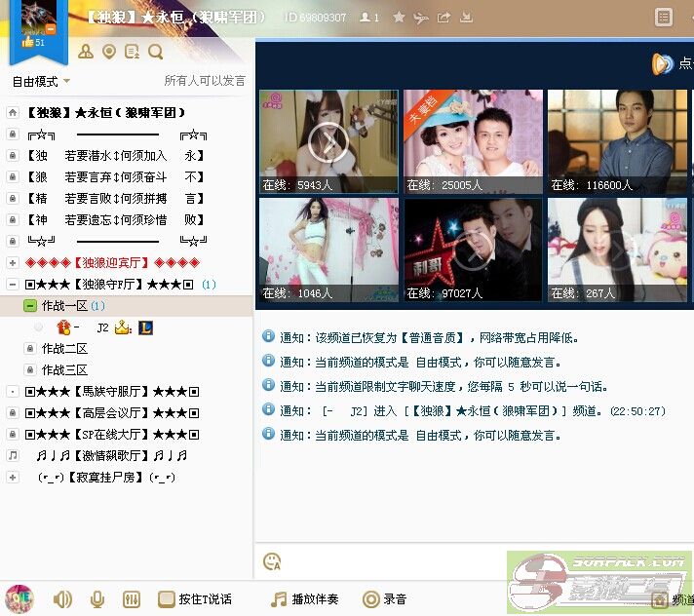This screenshot has width=694, height=616.
Task: Toggle the microphone icon
Action: 96,599
